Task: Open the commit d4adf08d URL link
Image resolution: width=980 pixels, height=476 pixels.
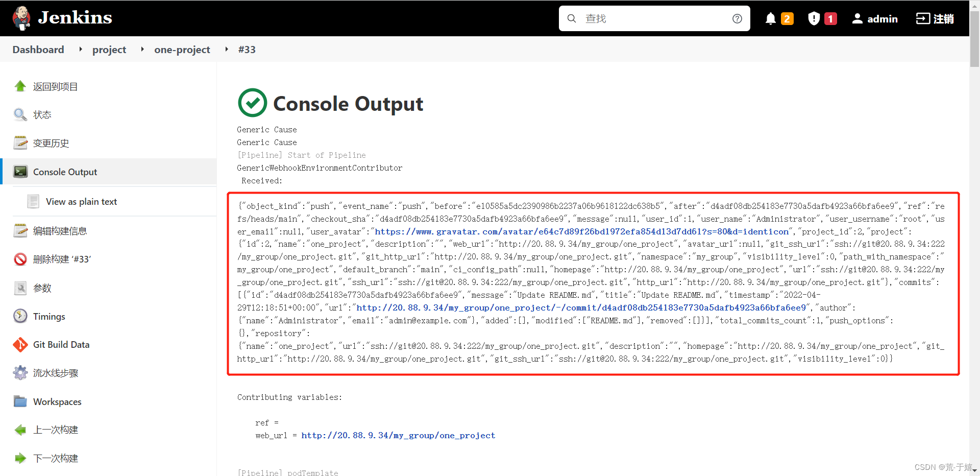Action: pos(581,307)
